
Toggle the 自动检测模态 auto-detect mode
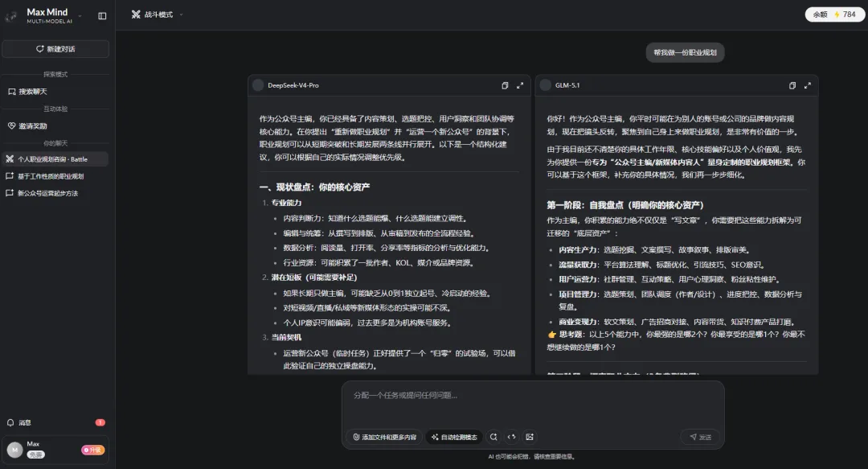point(454,437)
